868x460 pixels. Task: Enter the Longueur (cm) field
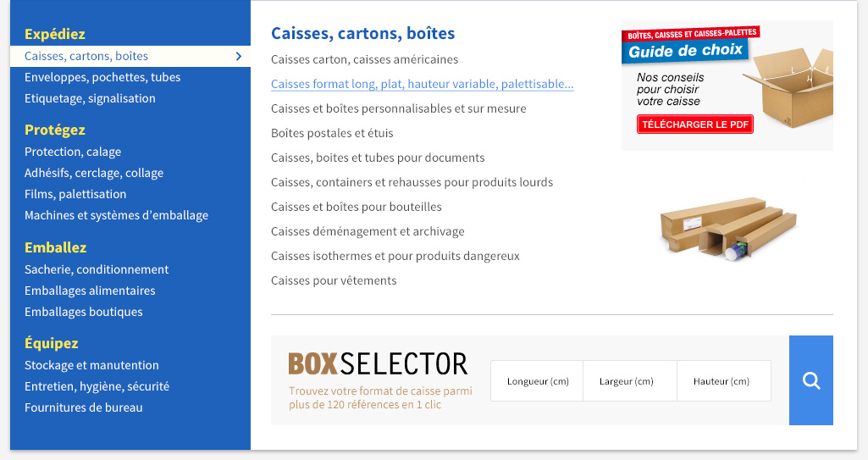coord(537,381)
